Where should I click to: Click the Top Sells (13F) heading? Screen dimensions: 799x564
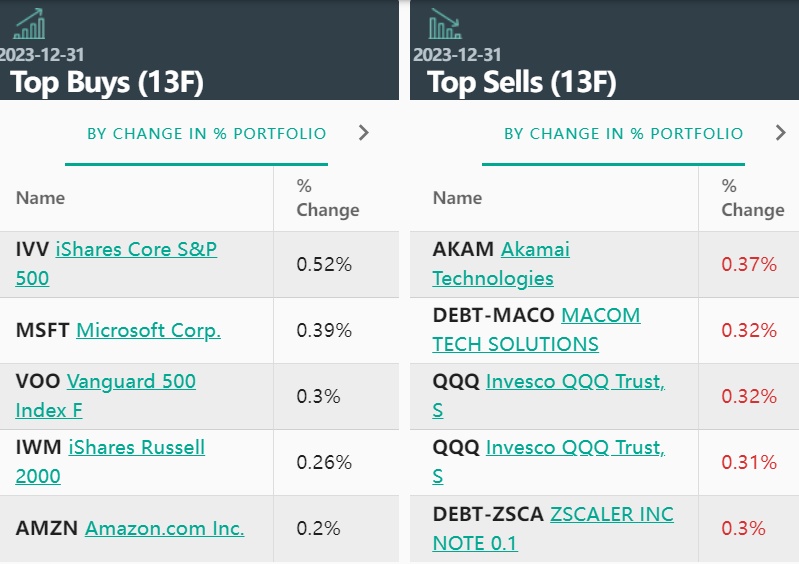coord(522,82)
